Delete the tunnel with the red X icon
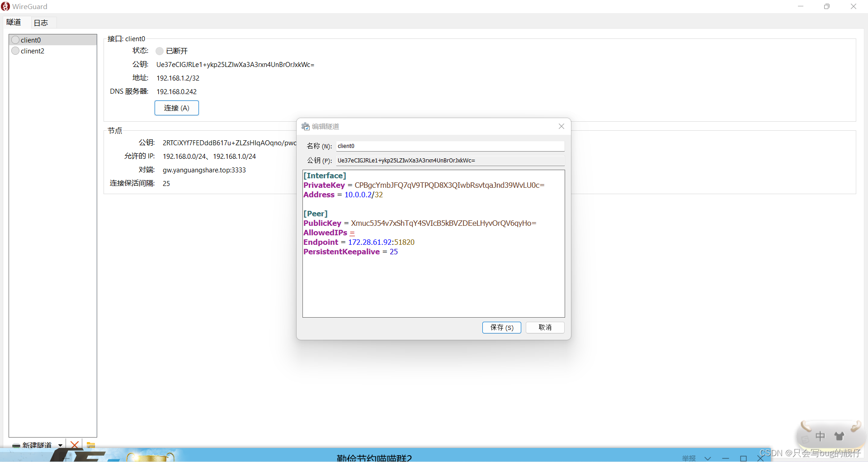The image size is (868, 462). (75, 445)
